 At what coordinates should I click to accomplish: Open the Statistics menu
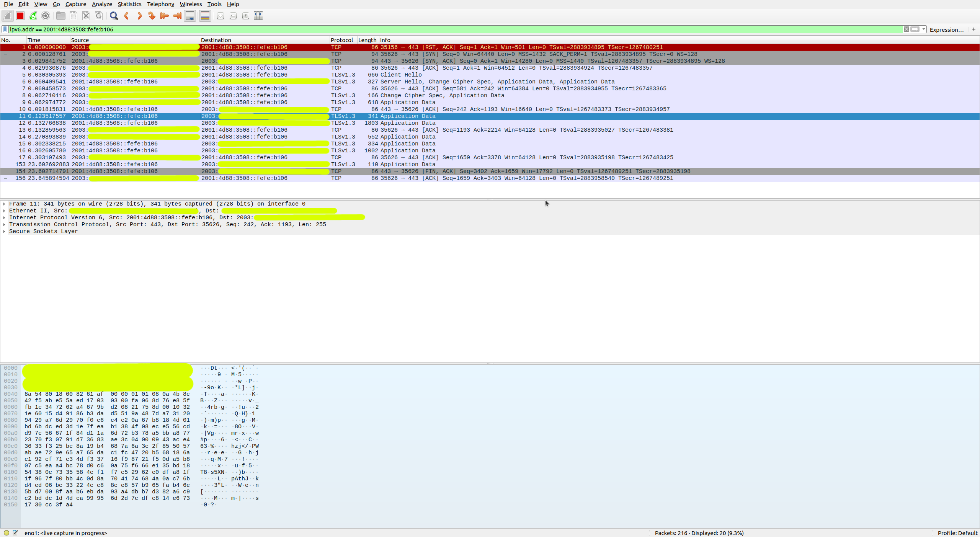129,4
